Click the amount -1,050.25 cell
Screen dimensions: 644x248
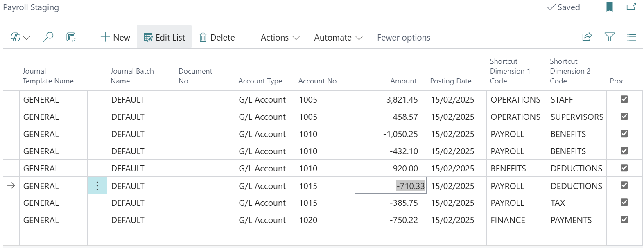click(x=391, y=134)
